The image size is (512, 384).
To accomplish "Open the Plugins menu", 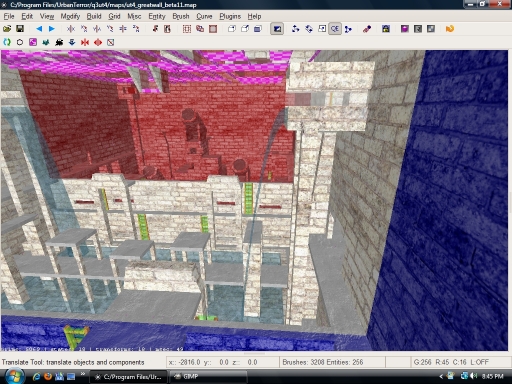I will [x=230, y=16].
